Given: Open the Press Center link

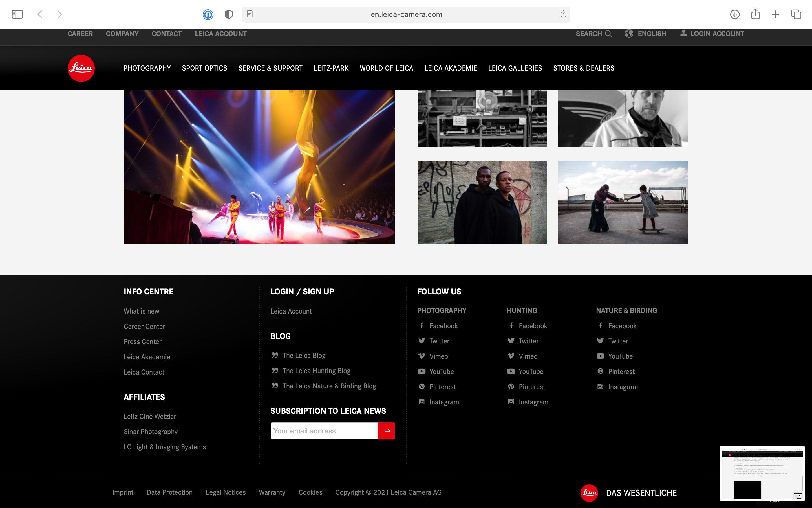Looking at the screenshot, I should [143, 342].
